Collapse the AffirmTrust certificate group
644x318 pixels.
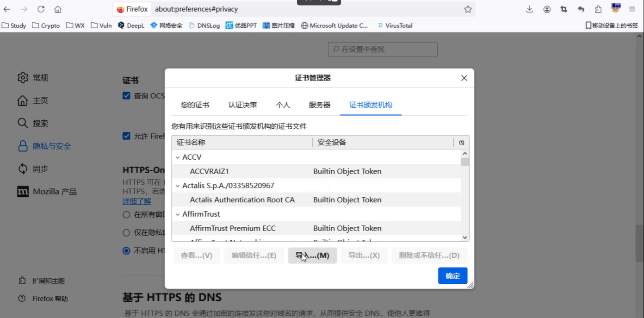[x=177, y=214]
